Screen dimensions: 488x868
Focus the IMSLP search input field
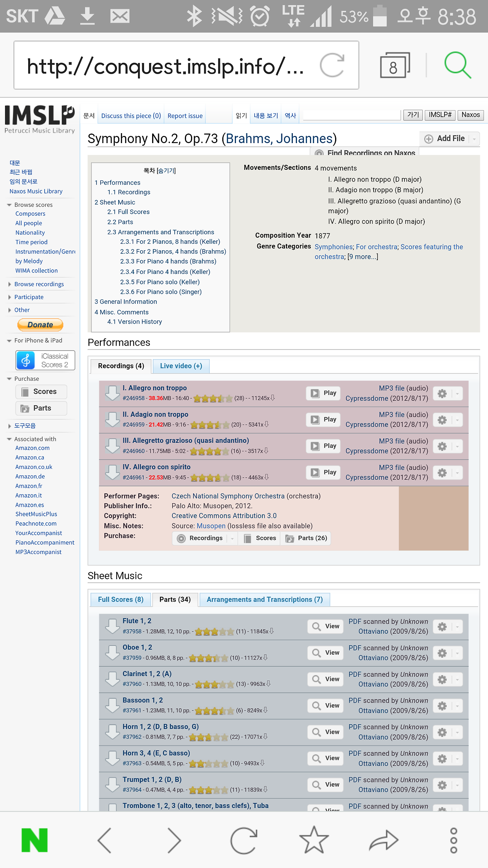(x=352, y=115)
